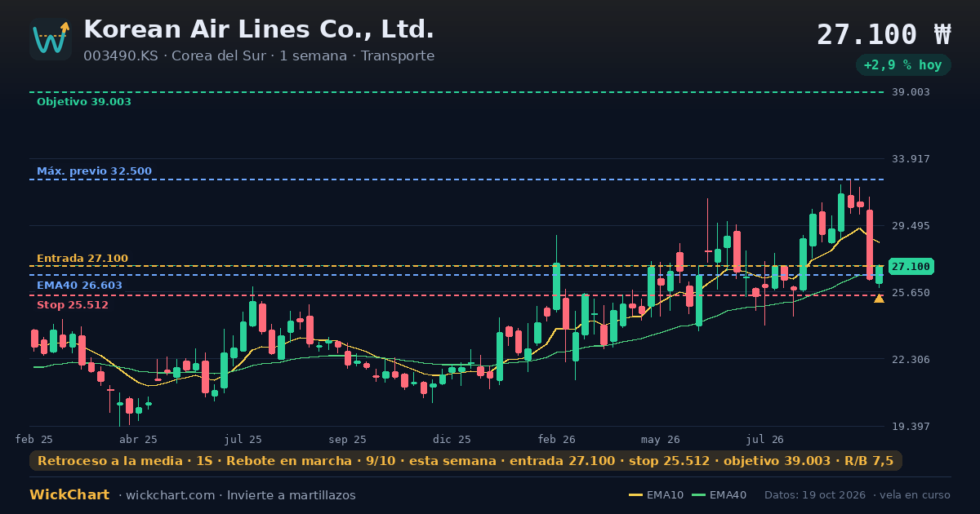Click the 33.917 price axis value
Screen dimensions: 980x514
click(911, 159)
